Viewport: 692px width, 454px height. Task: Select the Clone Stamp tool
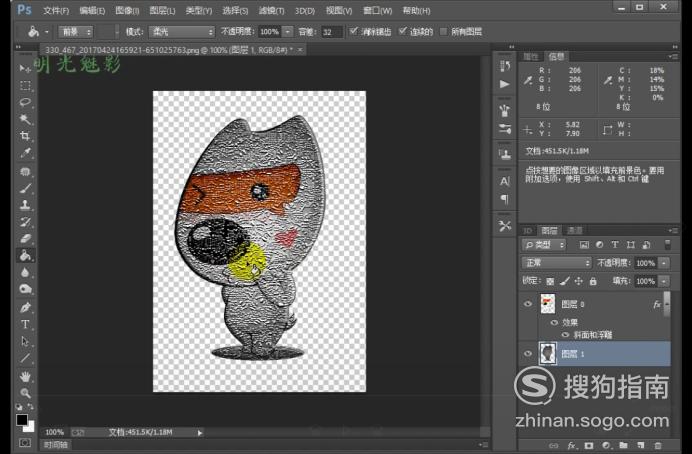25,205
